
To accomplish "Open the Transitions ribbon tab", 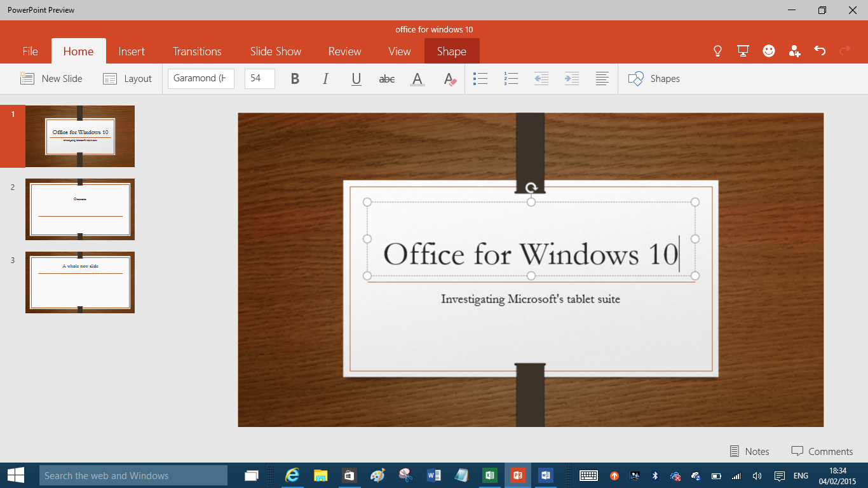I will (197, 51).
